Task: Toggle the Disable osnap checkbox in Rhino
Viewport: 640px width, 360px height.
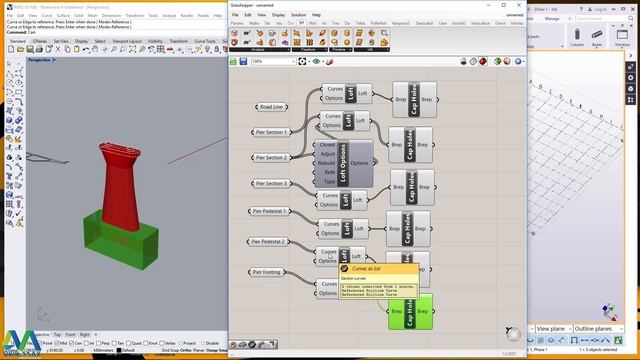Action: pyautogui.click(x=203, y=343)
